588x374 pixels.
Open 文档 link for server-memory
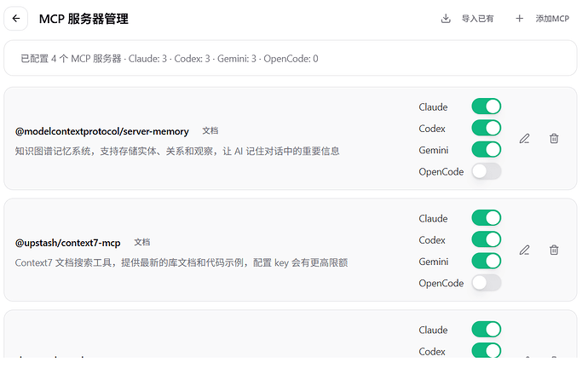[210, 131]
